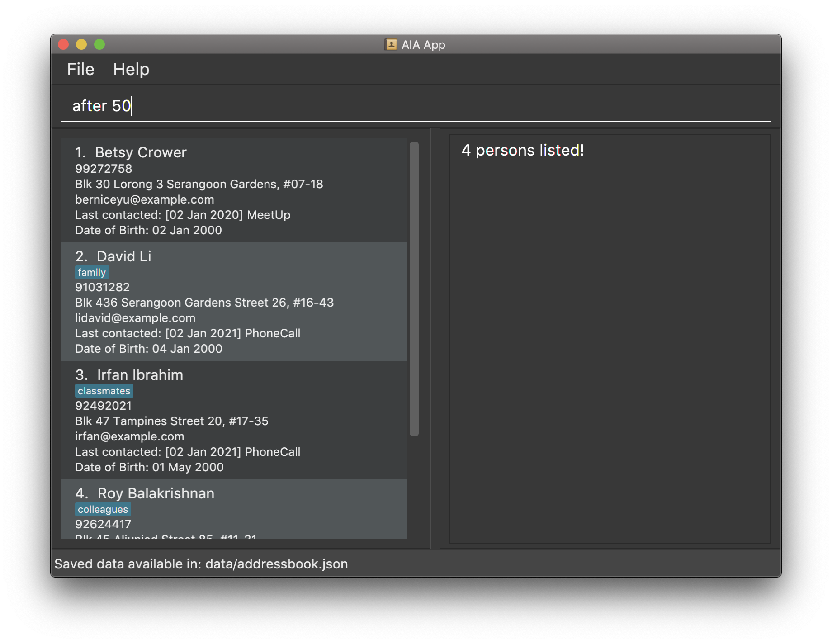Click Irfan Ibrahim's 'Last contacted' PhoneCall line

point(188,452)
